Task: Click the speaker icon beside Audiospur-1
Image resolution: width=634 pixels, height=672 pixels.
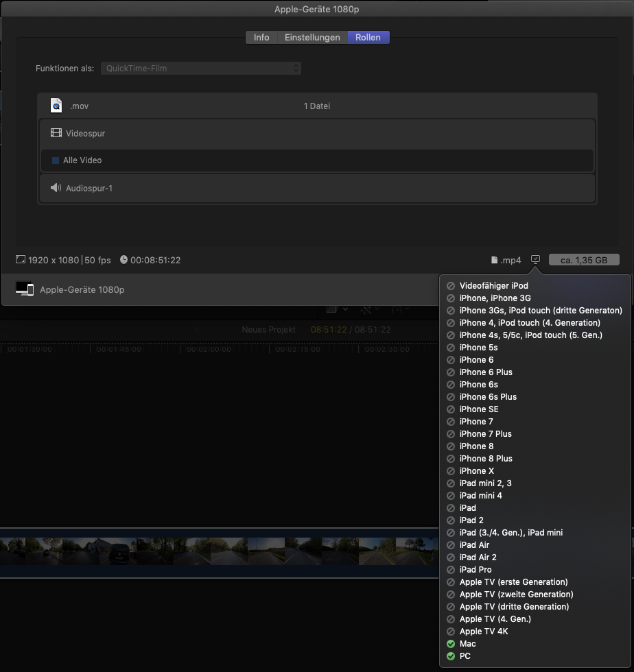Action: pyautogui.click(x=56, y=188)
